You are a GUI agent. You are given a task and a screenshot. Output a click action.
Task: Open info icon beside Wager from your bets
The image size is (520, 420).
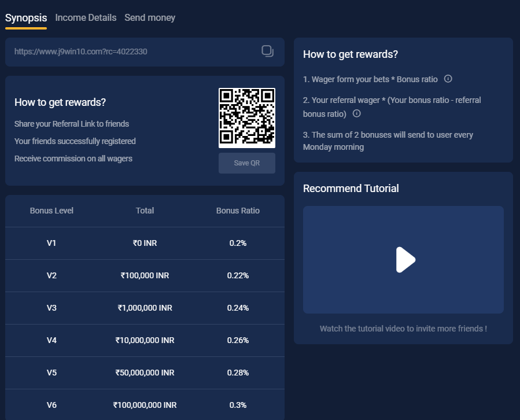[x=448, y=79]
